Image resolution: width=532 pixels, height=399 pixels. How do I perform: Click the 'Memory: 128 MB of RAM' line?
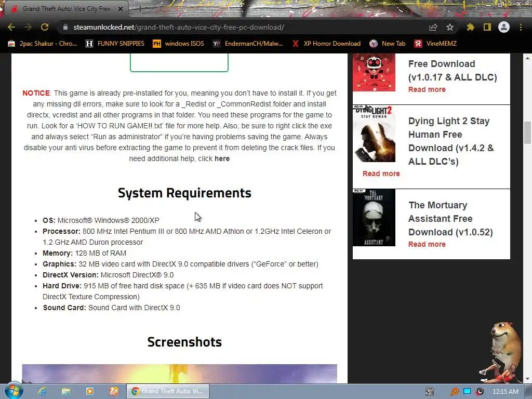[85, 253]
